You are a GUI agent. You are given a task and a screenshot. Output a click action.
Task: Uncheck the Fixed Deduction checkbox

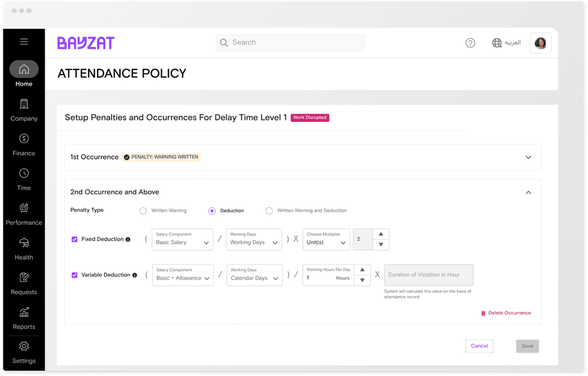point(75,239)
